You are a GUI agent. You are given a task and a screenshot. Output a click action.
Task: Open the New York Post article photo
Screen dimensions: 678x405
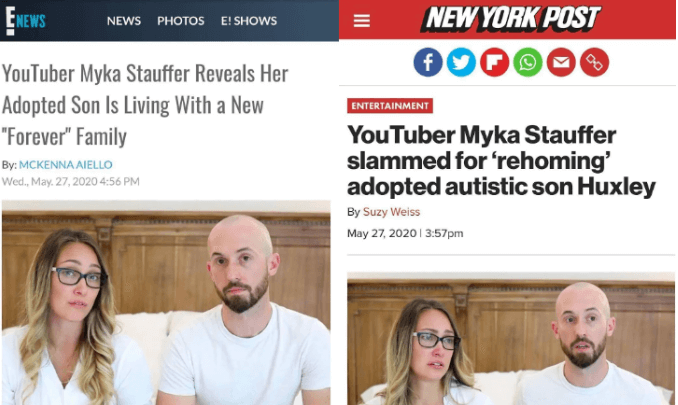pos(511,338)
